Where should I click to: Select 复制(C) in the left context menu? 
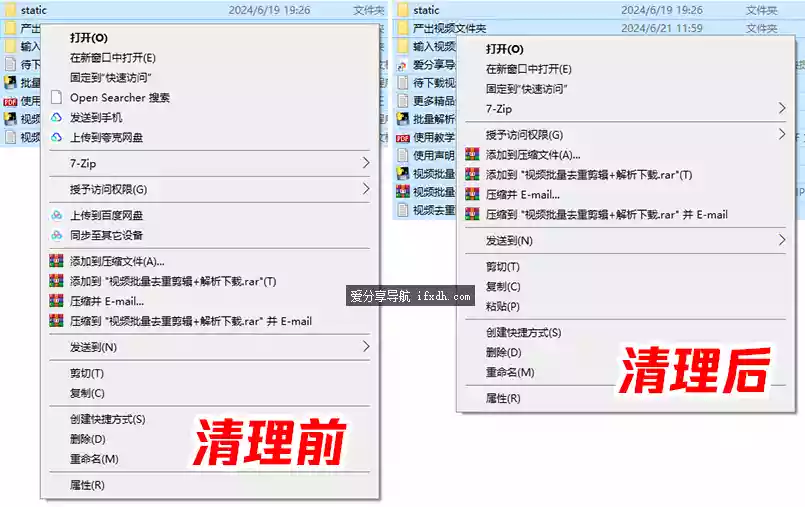87,394
